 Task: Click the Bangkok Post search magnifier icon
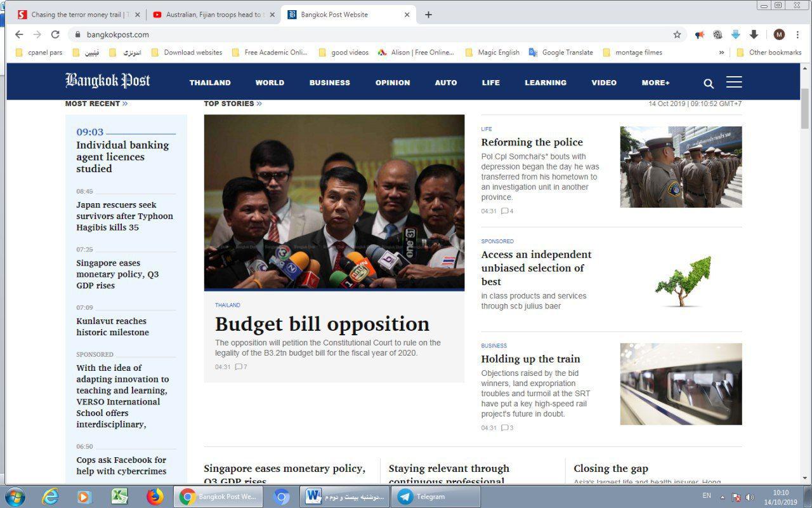[709, 83]
